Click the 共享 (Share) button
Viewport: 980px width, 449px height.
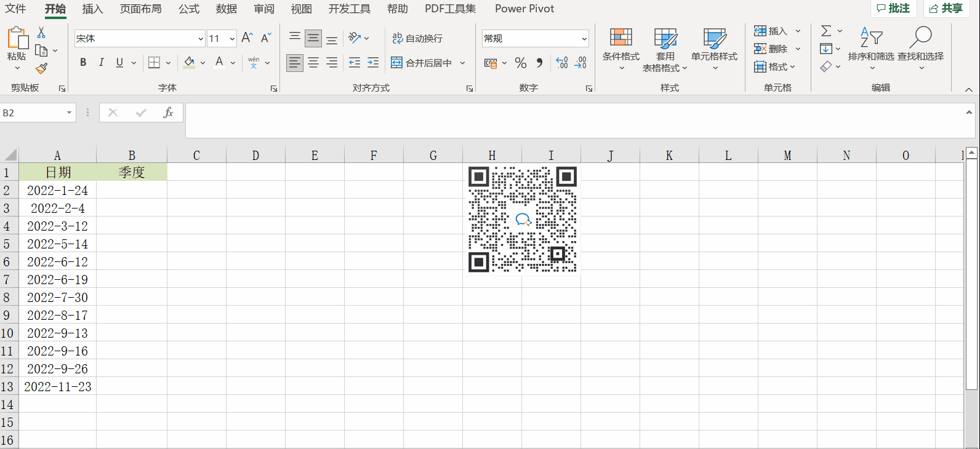(x=946, y=9)
